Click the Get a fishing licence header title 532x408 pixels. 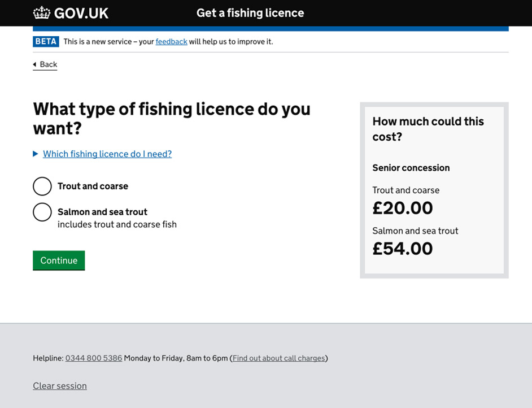[250, 12]
